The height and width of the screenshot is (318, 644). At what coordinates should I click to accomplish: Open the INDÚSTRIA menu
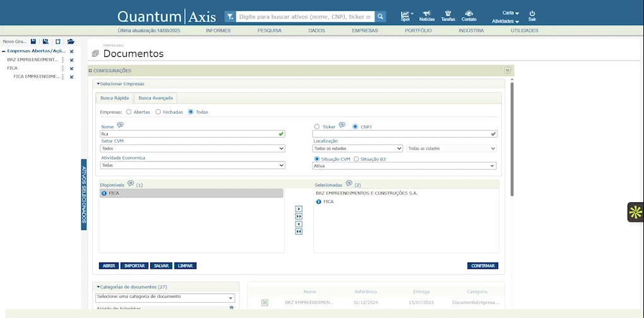click(471, 31)
